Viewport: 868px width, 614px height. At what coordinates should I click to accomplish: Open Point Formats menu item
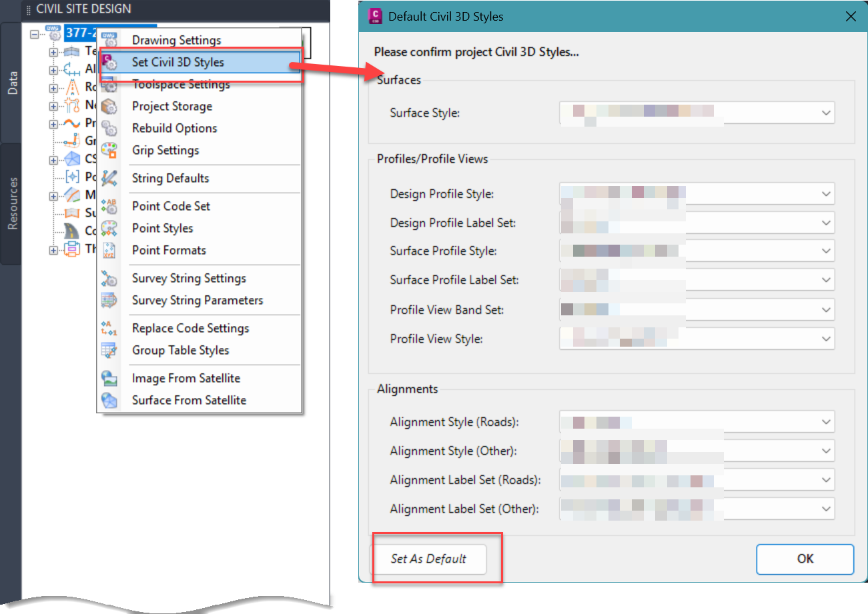tap(200, 250)
